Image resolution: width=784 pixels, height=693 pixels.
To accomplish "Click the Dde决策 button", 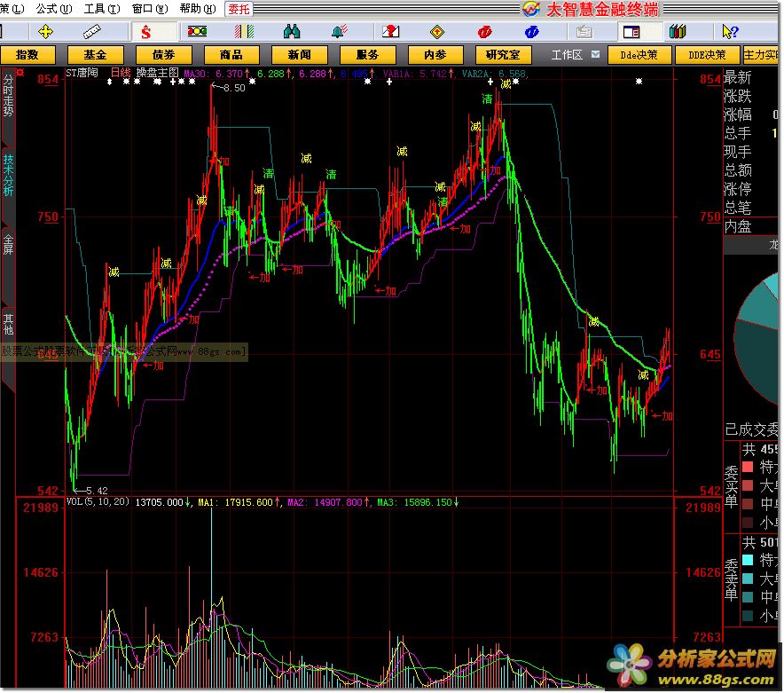I will 639,55.
